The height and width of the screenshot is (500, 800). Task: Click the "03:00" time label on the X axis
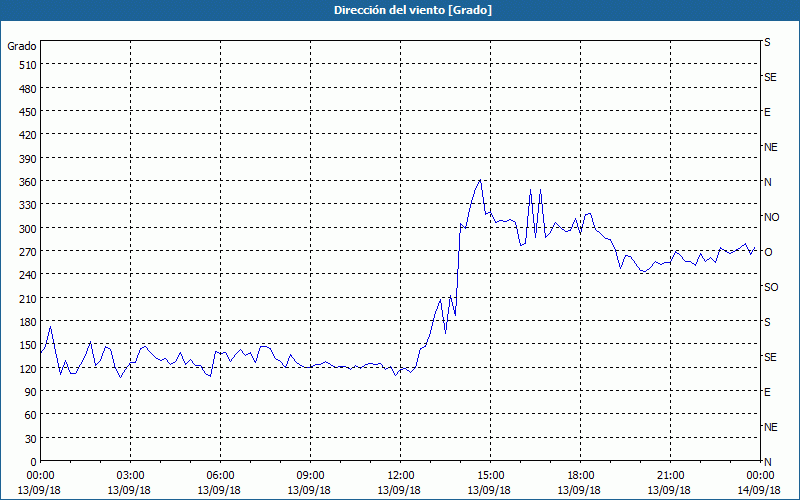pyautogui.click(x=131, y=476)
